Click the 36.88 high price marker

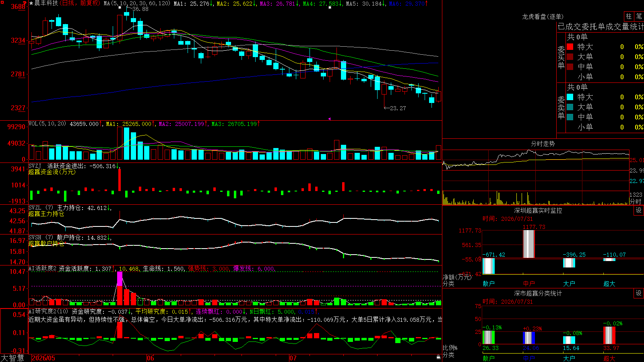(140, 9)
